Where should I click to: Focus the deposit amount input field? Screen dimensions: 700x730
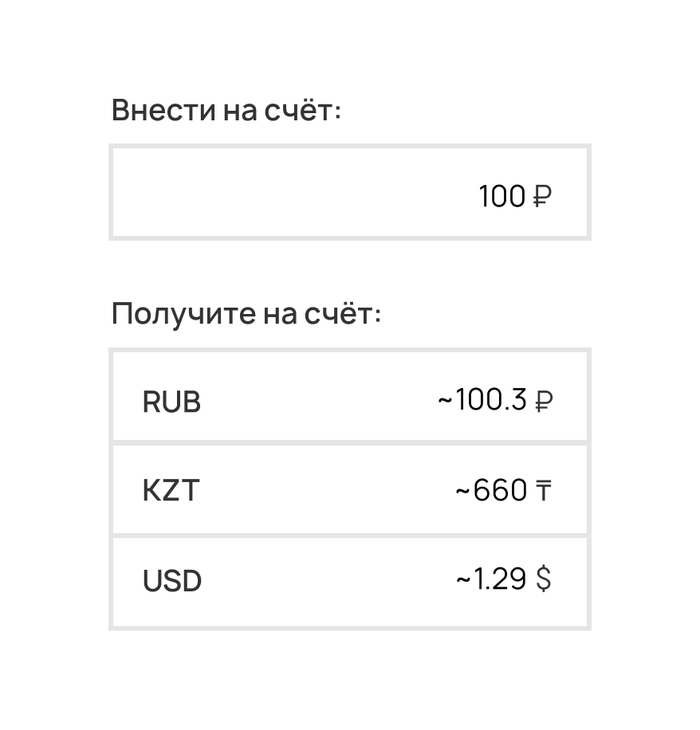click(349, 192)
